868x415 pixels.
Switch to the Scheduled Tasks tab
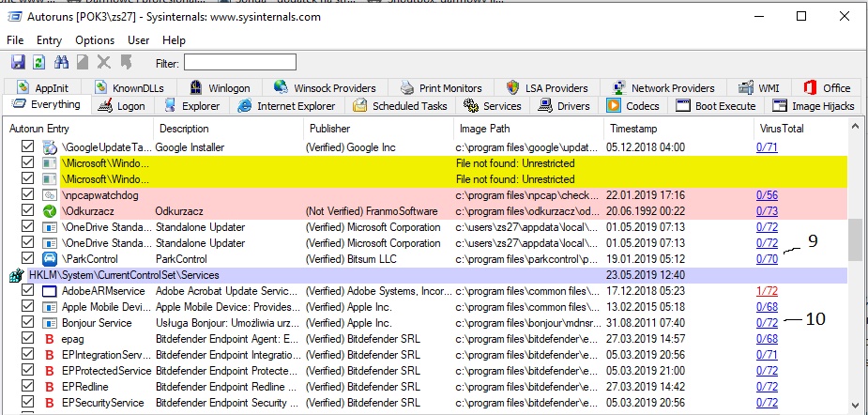(x=400, y=106)
